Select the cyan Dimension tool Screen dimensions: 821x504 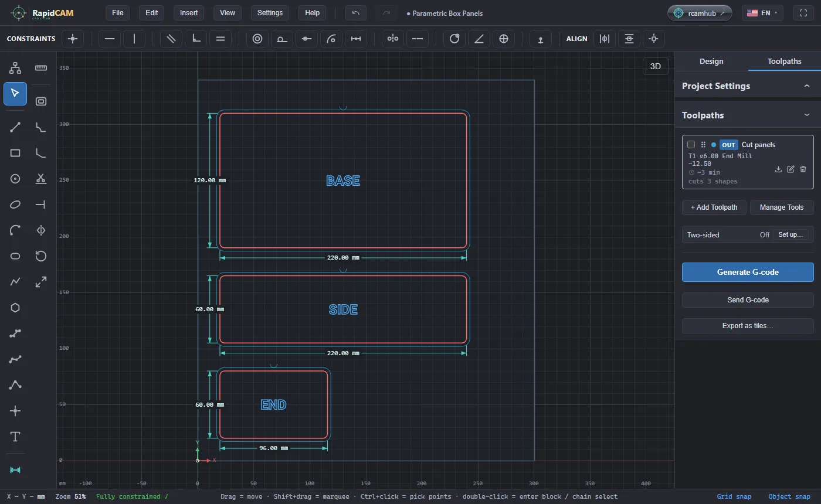pos(15,470)
